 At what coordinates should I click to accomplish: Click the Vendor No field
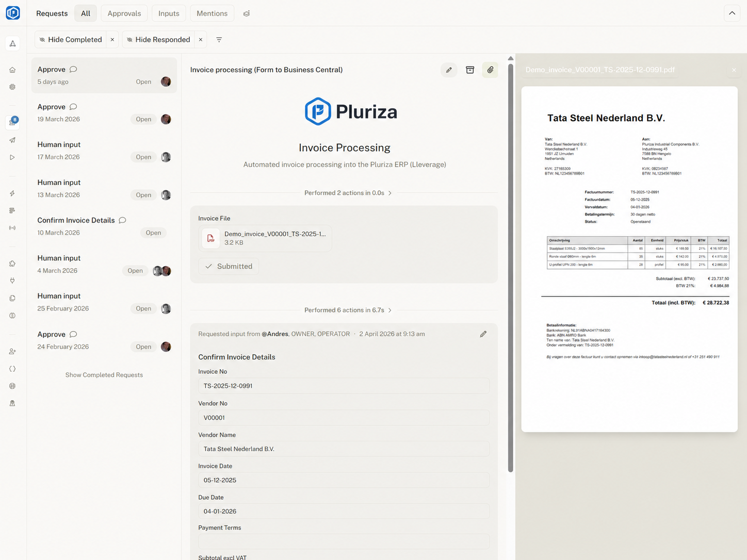344,418
